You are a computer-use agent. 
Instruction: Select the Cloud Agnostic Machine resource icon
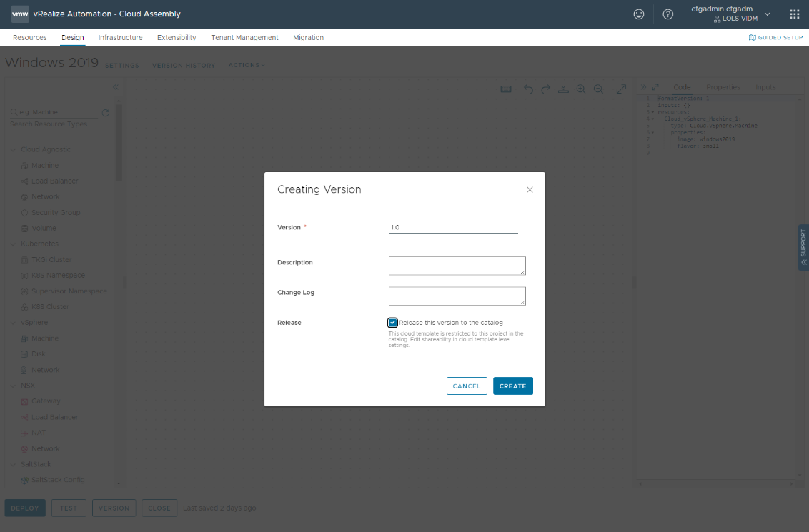pyautogui.click(x=24, y=166)
